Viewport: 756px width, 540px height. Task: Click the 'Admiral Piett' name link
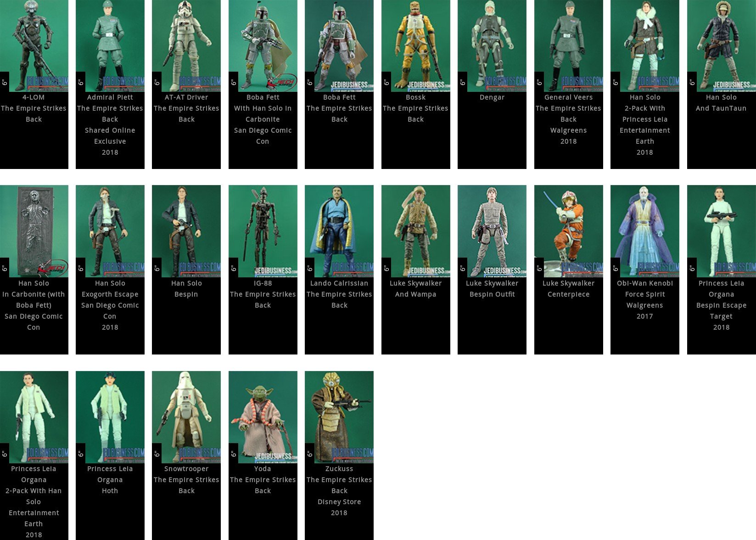click(x=110, y=97)
